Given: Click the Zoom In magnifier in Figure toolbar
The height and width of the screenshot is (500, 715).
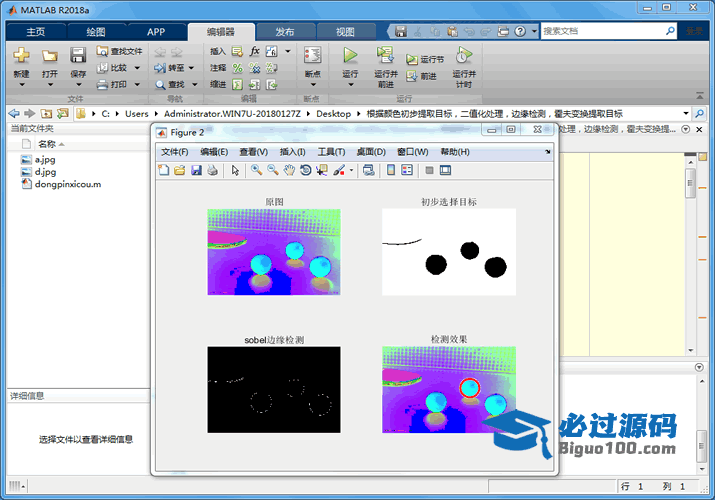Looking at the screenshot, I should (257, 171).
